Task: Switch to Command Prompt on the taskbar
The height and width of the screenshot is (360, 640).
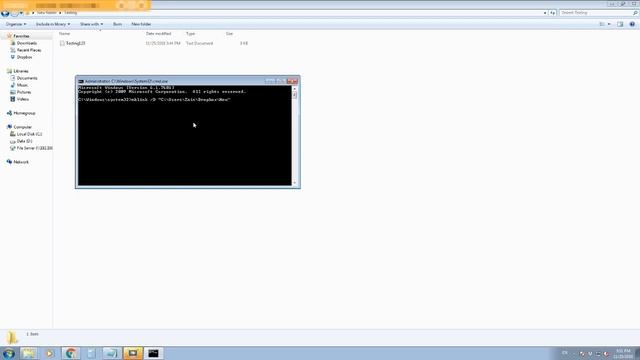Action: [153, 353]
